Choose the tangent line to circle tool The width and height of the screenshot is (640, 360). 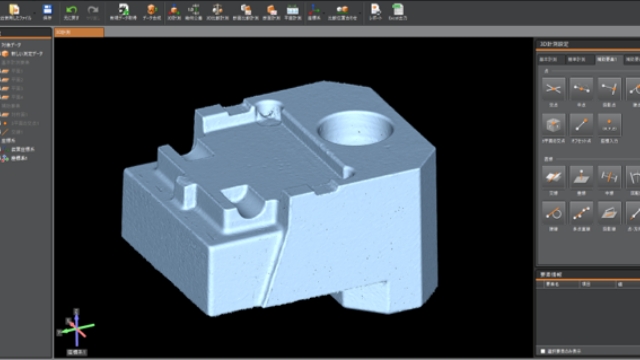[553, 213]
